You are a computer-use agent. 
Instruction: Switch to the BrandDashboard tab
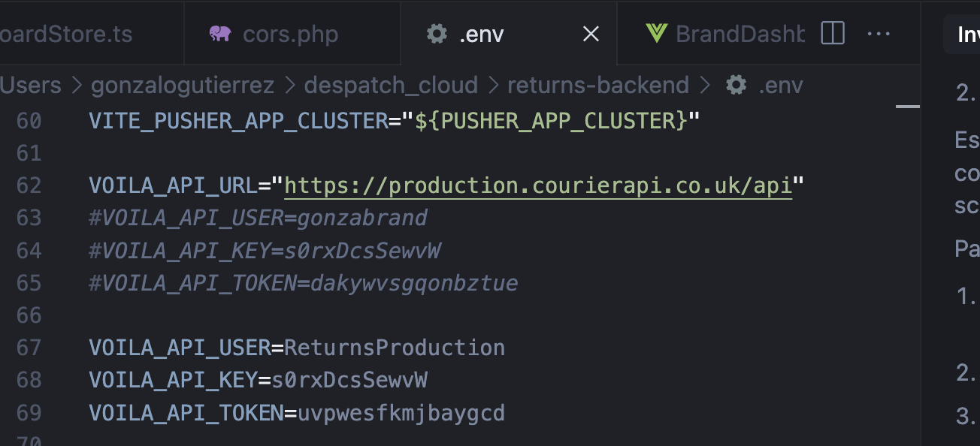pyautogui.click(x=740, y=34)
